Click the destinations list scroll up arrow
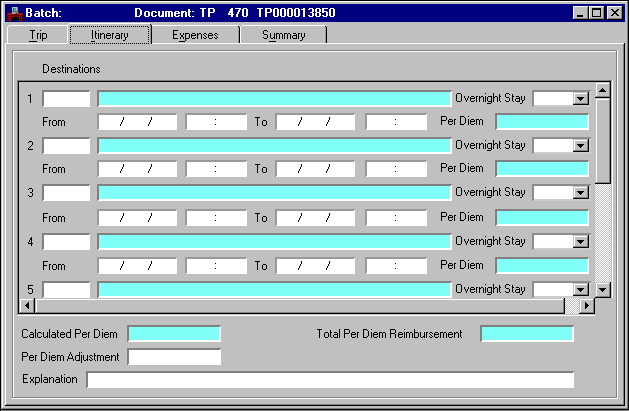Image resolution: width=629 pixels, height=411 pixels. tap(603, 91)
